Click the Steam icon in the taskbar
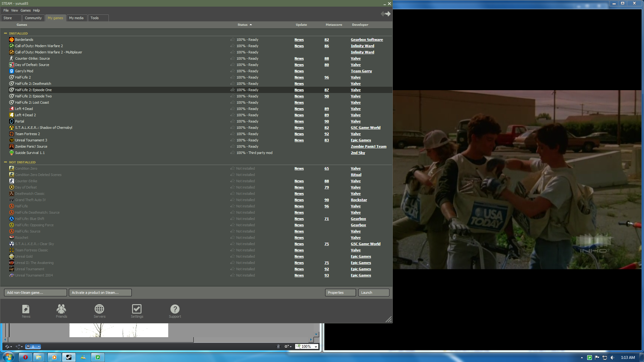Viewport: 644px width, 362px height. (69, 357)
